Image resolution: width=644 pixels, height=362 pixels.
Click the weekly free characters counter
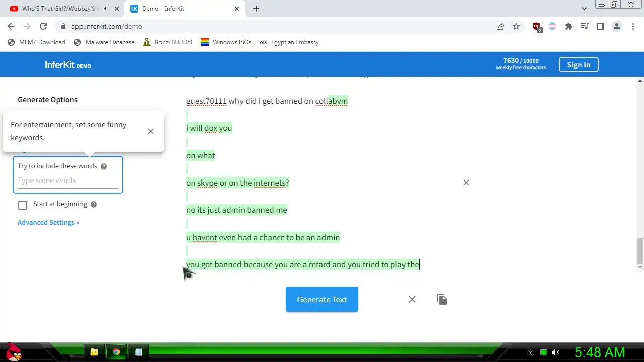[521, 64]
